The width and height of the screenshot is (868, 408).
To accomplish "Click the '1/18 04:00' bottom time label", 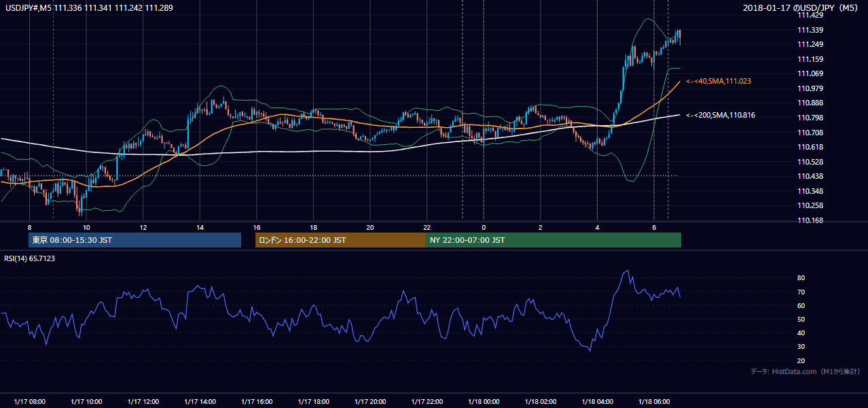I will (597, 401).
